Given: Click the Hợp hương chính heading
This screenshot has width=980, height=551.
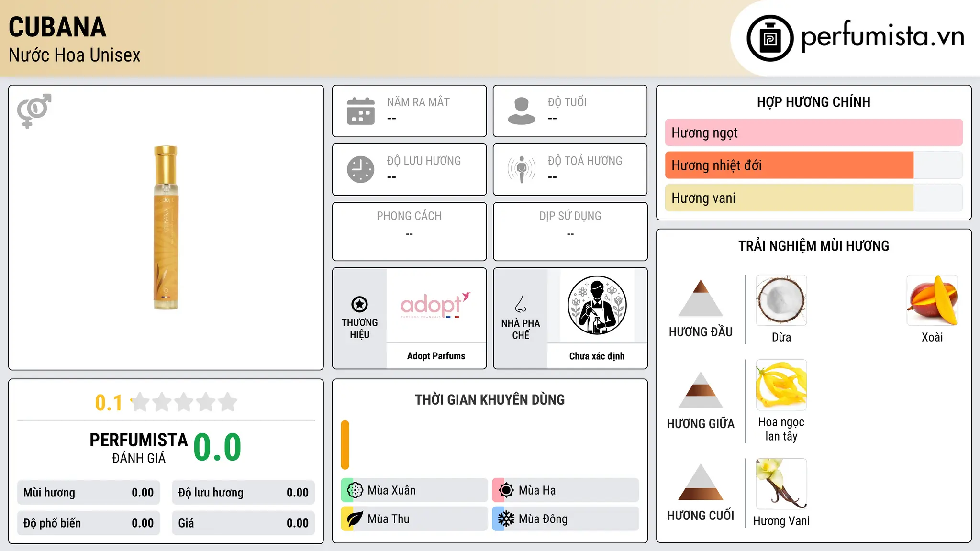Looking at the screenshot, I should [813, 102].
